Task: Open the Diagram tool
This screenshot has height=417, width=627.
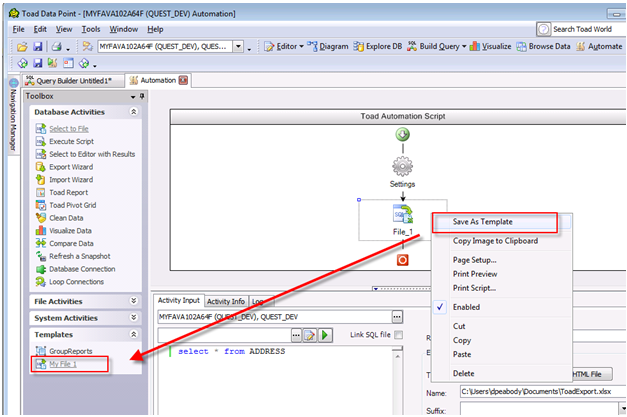Action: pyautogui.click(x=328, y=46)
